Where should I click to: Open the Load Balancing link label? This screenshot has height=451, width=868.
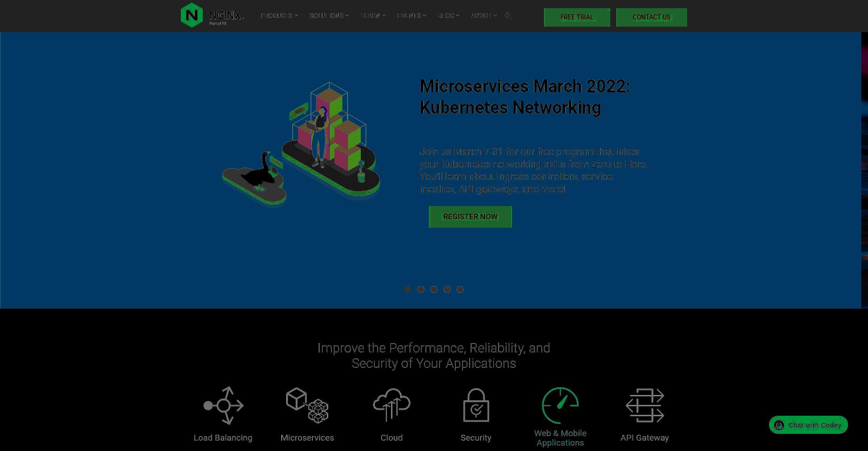(x=223, y=438)
